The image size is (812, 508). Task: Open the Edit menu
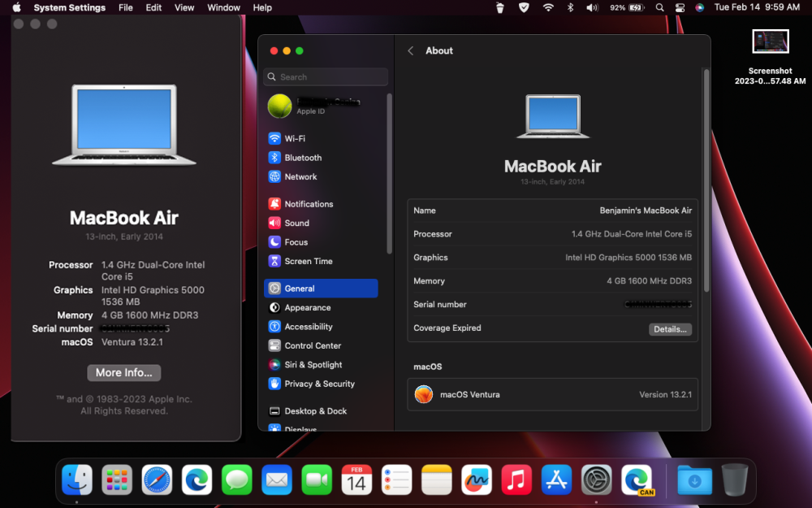click(x=153, y=8)
